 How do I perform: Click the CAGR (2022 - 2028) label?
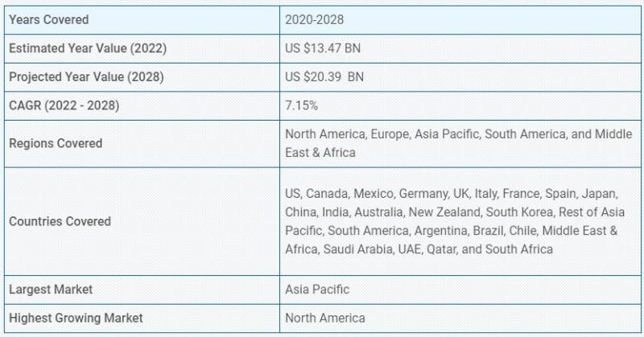pos(64,106)
